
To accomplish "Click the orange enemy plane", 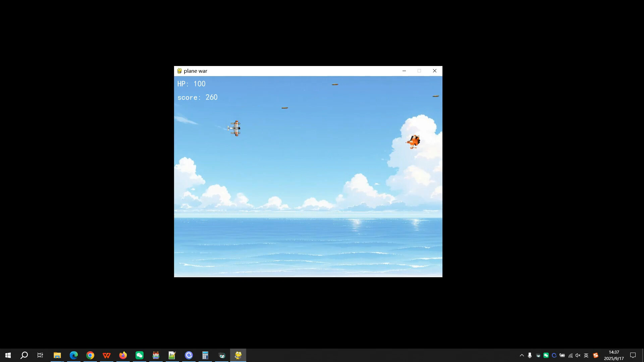I will click(414, 141).
